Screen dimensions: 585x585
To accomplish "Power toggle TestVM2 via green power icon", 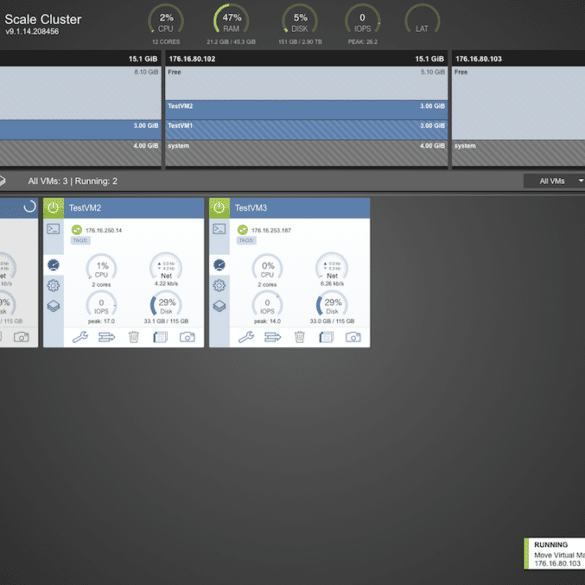I will coord(53,208).
